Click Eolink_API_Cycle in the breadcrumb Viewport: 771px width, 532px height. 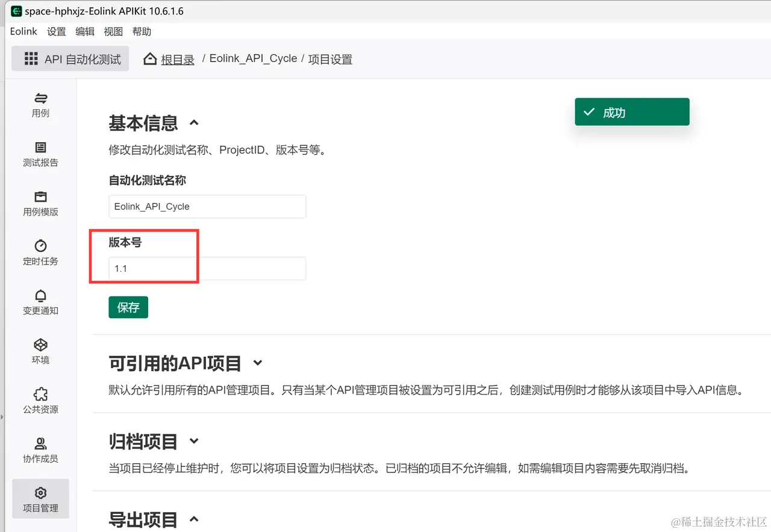coord(254,58)
